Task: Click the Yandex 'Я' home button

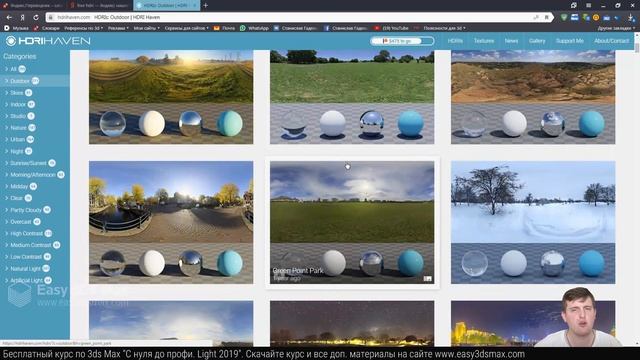Action: point(22,18)
